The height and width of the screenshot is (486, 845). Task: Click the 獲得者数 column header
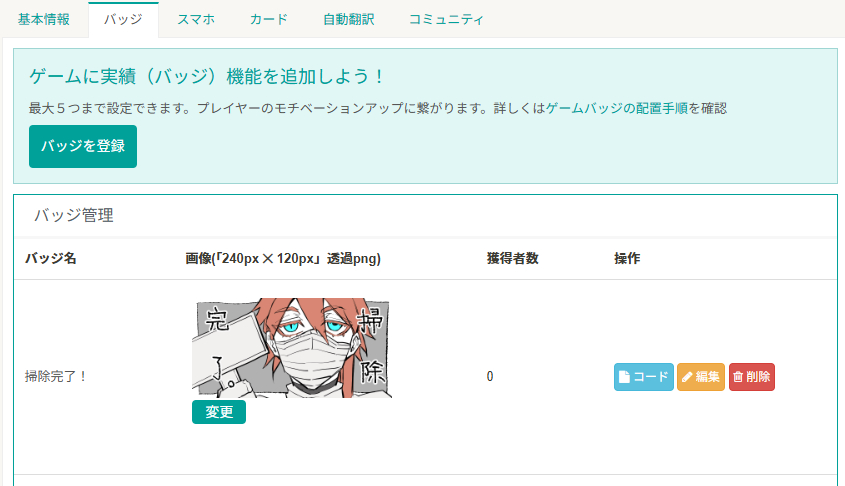tap(512, 258)
